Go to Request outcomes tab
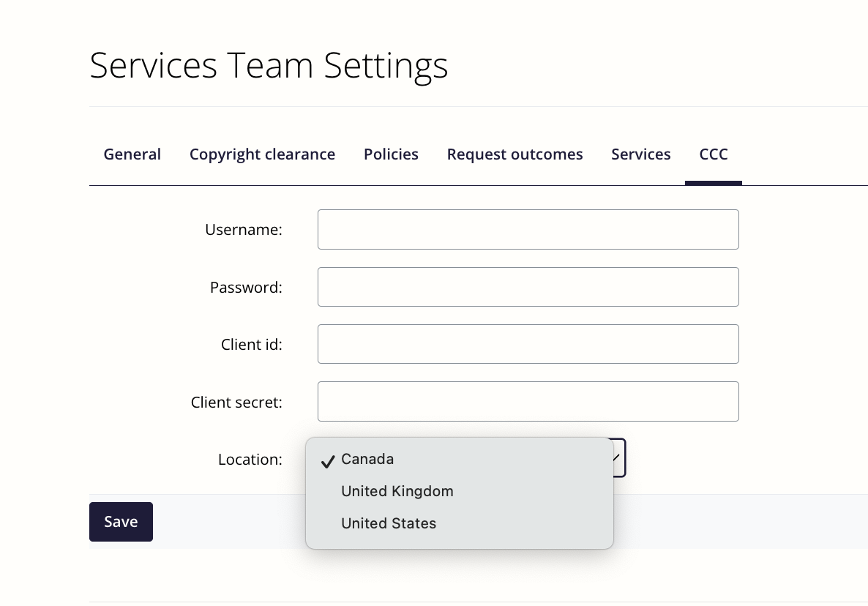The image size is (868, 606). pos(515,154)
